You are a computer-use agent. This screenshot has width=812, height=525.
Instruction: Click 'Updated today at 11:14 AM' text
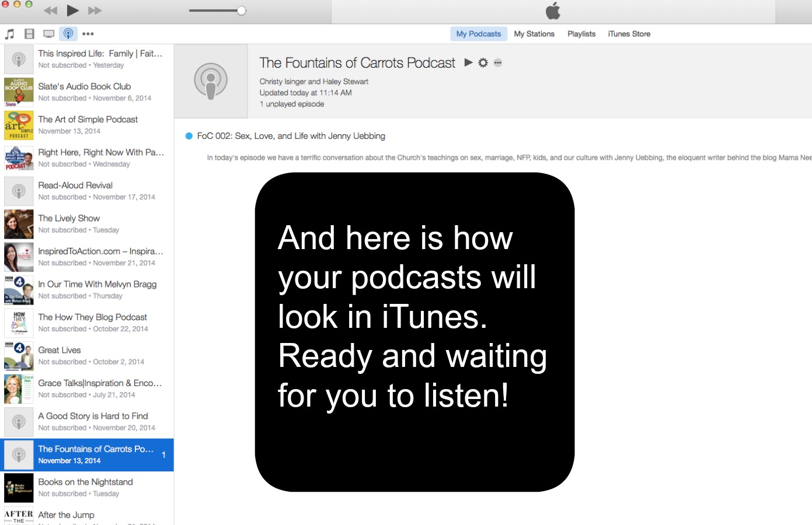(305, 93)
